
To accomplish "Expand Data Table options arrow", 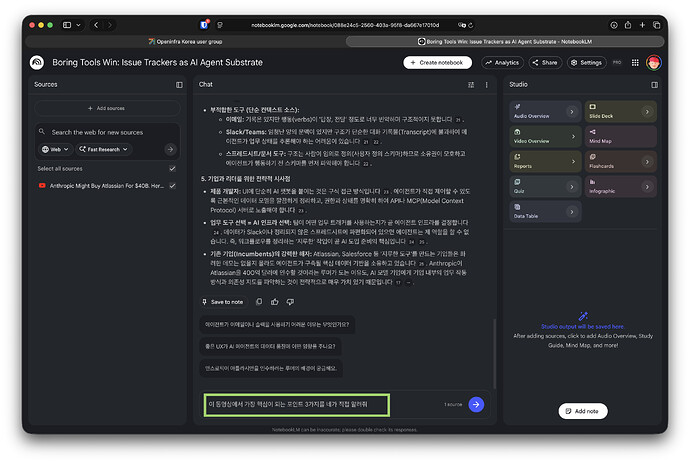I will point(572,212).
